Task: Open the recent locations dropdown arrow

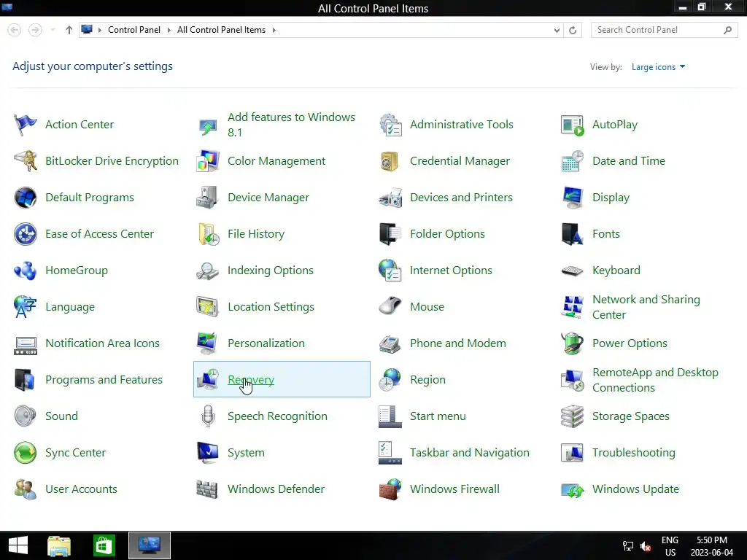Action: [53, 30]
